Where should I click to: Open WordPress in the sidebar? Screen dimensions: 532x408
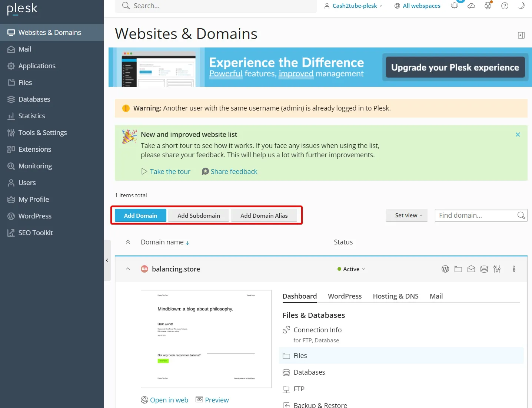pyautogui.click(x=52, y=216)
